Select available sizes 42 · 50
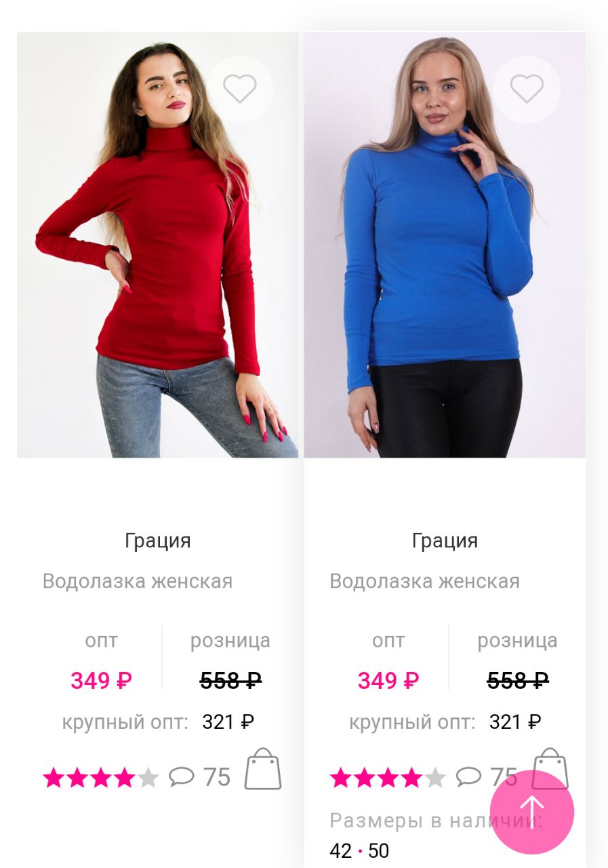 pyautogui.click(x=360, y=850)
